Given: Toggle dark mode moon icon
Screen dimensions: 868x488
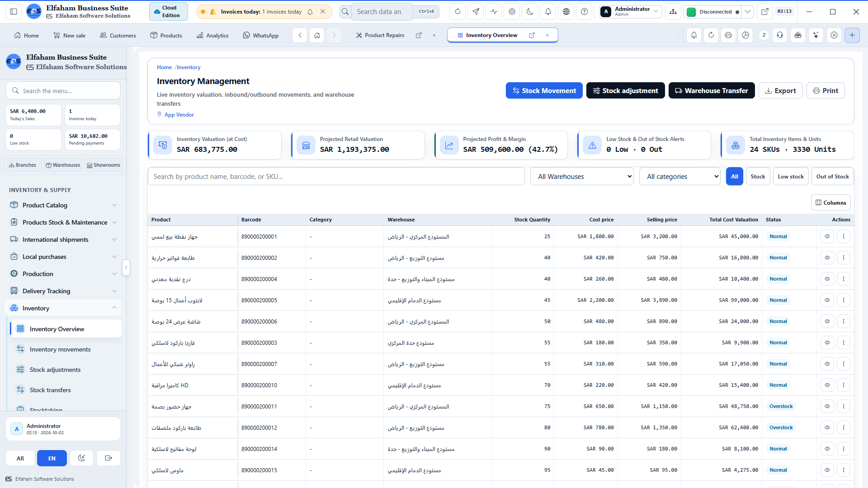Looking at the screenshot, I should [530, 12].
